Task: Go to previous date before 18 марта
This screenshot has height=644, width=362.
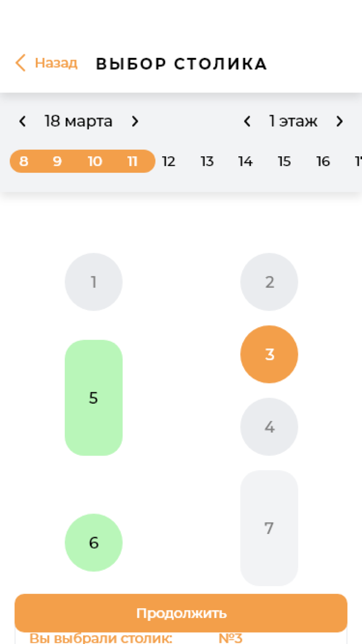Action: click(22, 122)
